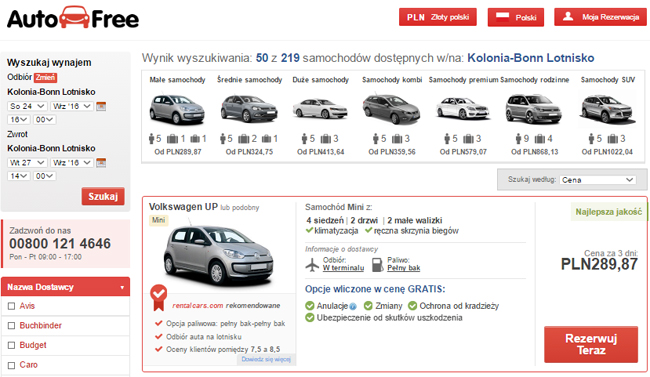650x377 pixels.
Task: Open the W terminalu link
Action: click(x=343, y=268)
